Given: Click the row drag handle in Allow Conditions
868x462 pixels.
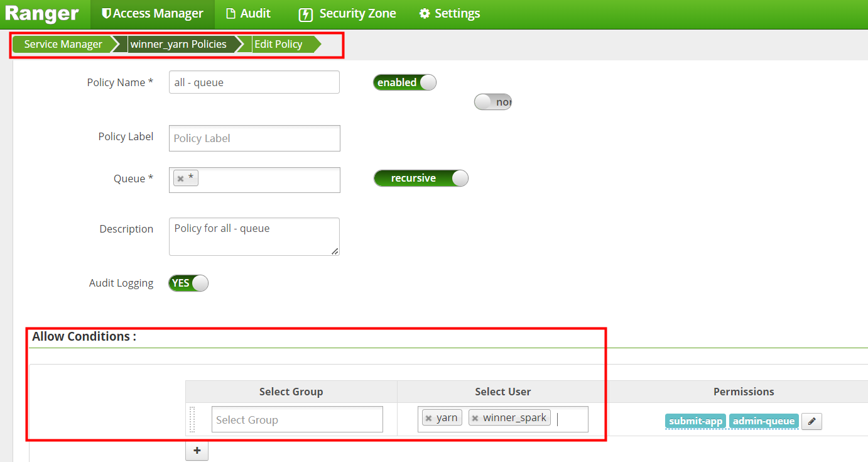Looking at the screenshot, I should [x=192, y=419].
